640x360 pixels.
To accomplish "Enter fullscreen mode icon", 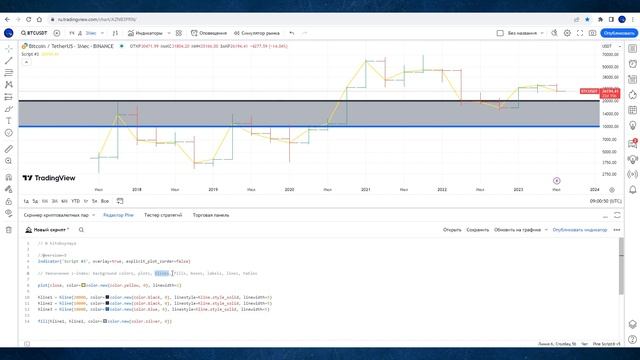I will (x=580, y=33).
